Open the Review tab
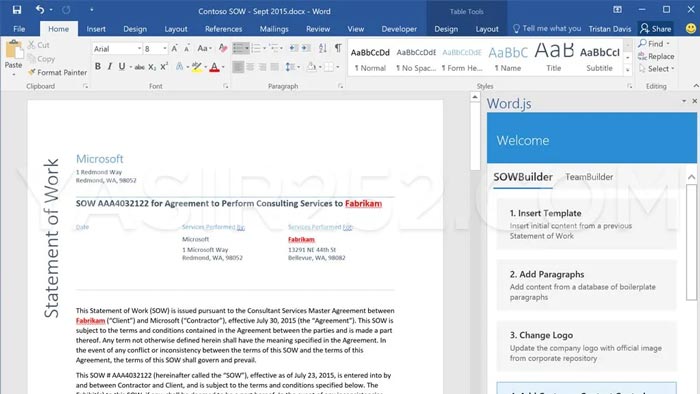The width and height of the screenshot is (700, 394). tap(318, 29)
